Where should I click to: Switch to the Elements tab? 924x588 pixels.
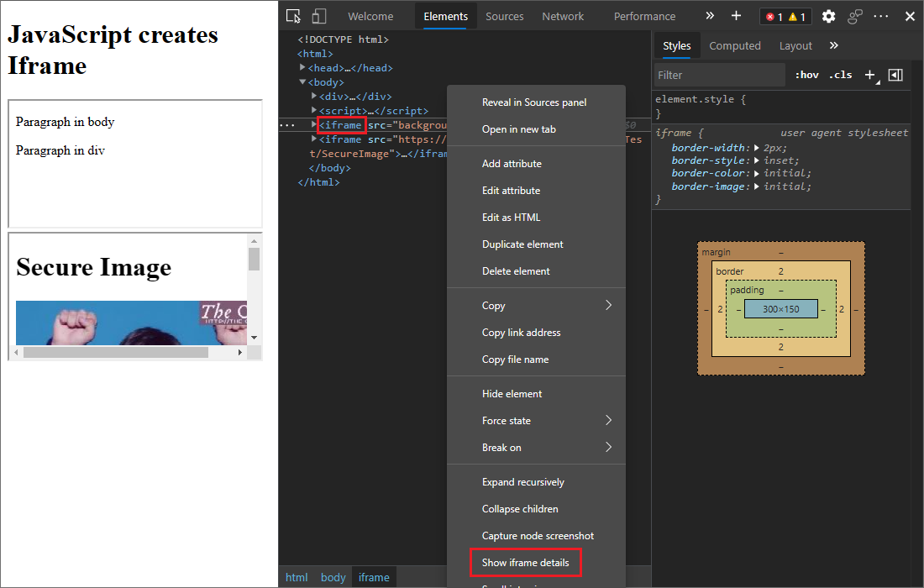[x=445, y=17]
